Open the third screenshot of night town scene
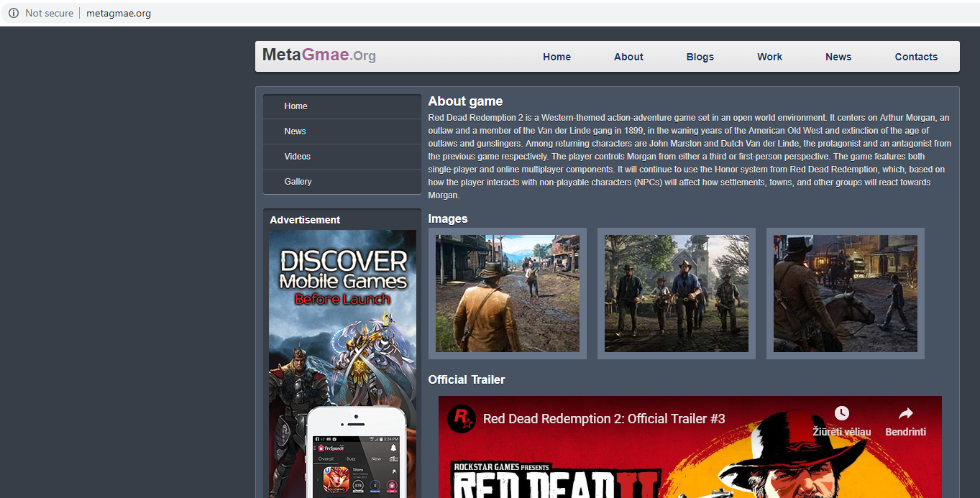Viewport: 980px width, 498px height. pyautogui.click(x=846, y=293)
